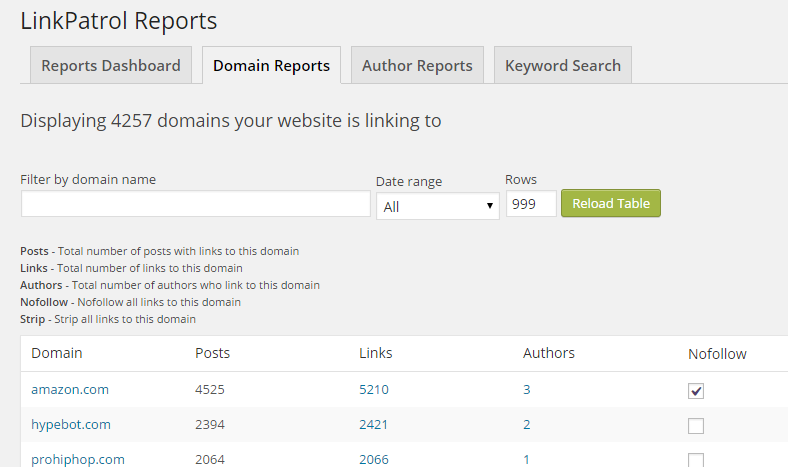Select the 2394 posts value for hypebot.com

tap(210, 425)
